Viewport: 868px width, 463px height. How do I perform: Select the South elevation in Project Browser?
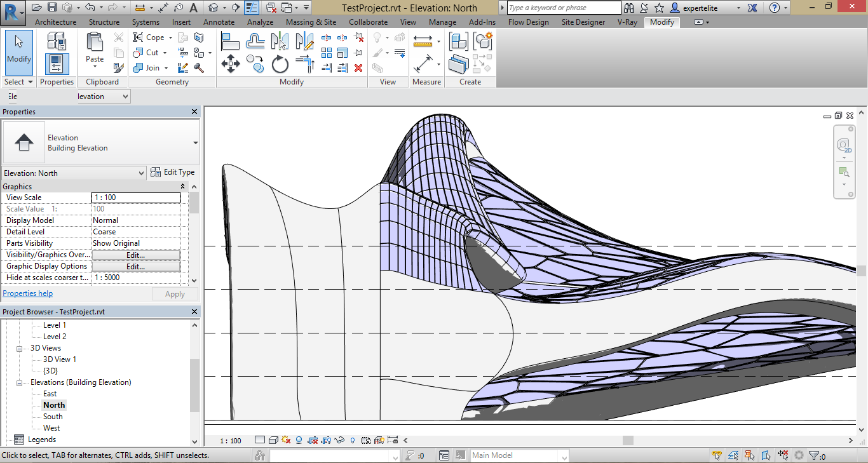(x=53, y=416)
